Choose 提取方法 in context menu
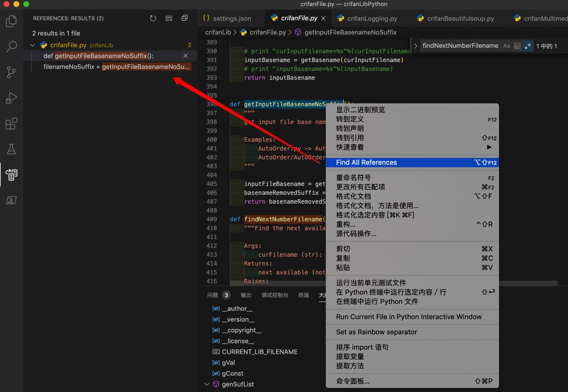The width and height of the screenshot is (568, 392). (x=412, y=366)
